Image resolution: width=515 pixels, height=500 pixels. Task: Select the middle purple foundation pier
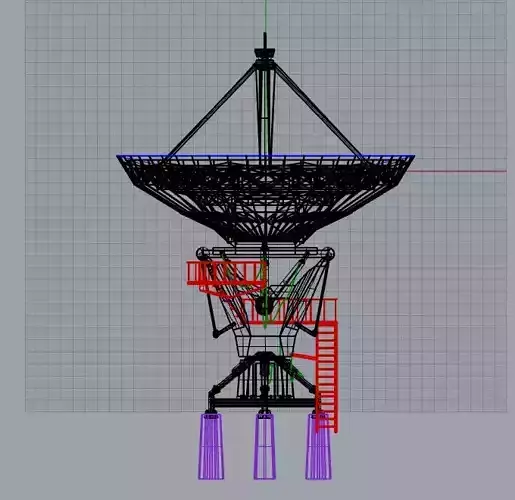265,446
